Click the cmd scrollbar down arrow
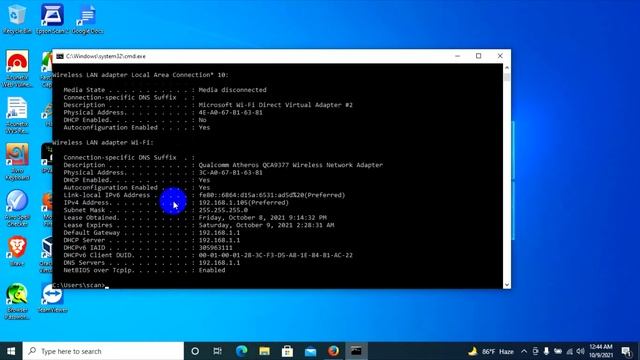 507,284
